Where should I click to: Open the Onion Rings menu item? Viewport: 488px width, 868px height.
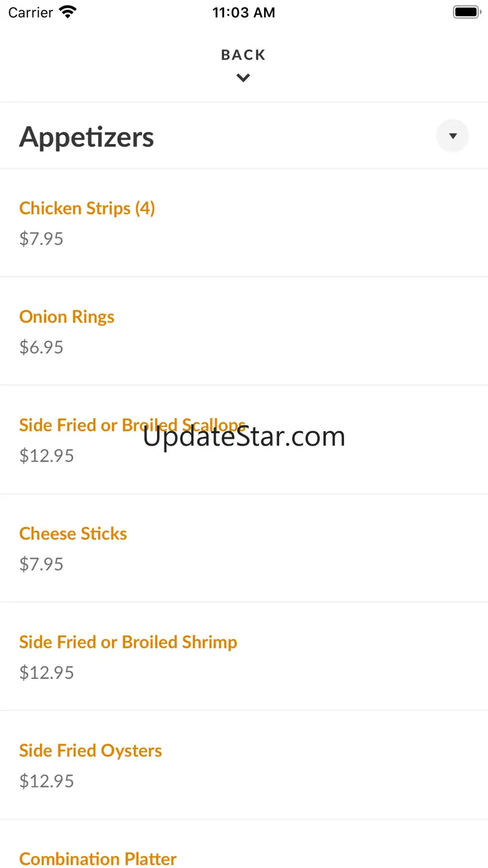pos(67,317)
